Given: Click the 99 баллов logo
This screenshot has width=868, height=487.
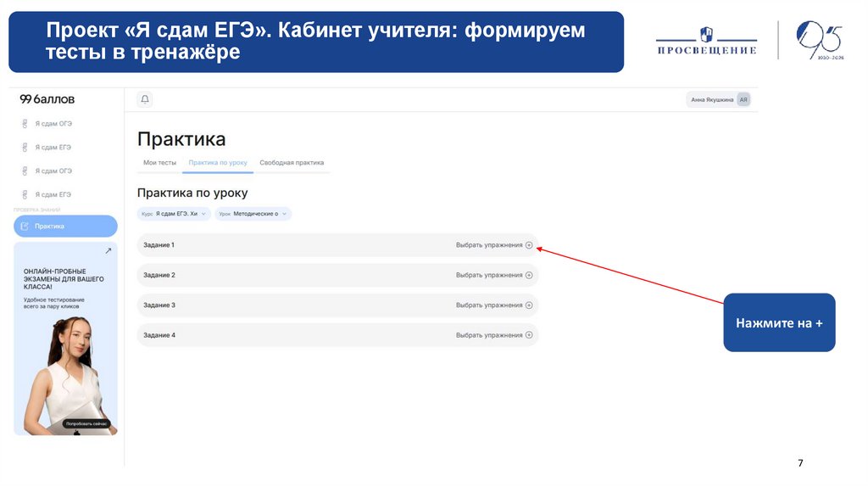Looking at the screenshot, I should (47, 99).
